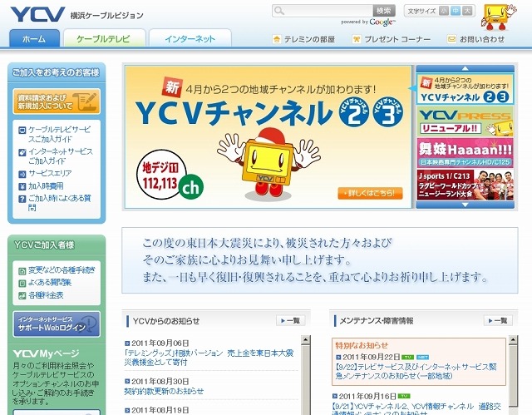The height and width of the screenshot is (415, 532).
Task: Click the Telemin mascot at top right
Action: (498, 17)
